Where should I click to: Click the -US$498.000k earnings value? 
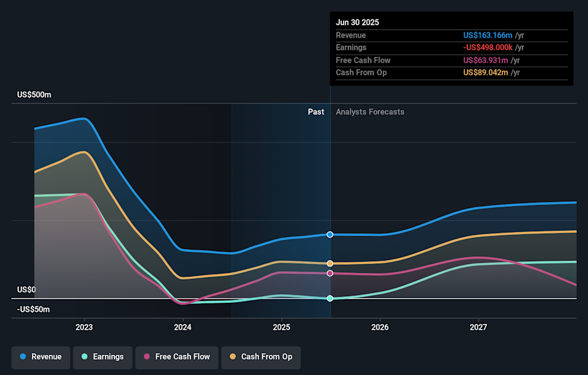(488, 48)
